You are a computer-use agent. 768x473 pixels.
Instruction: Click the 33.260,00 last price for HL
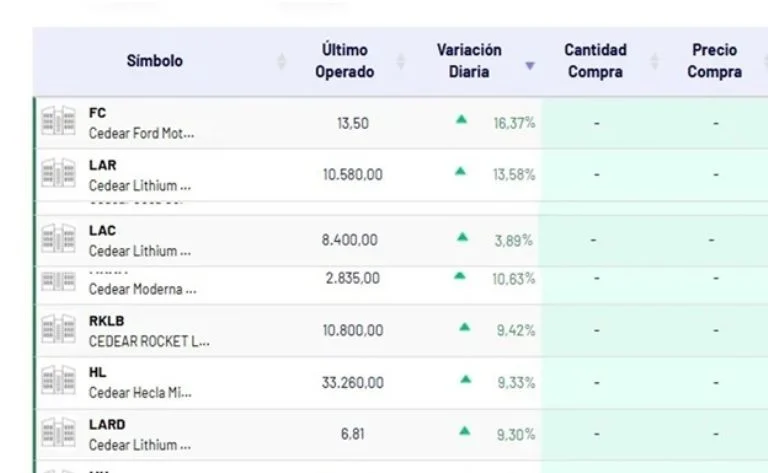point(352,382)
